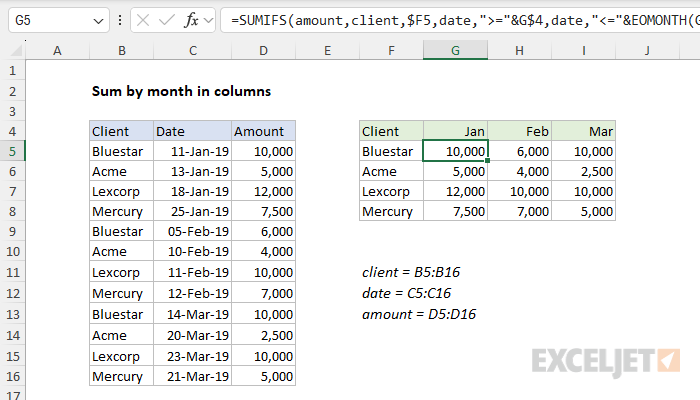Image resolution: width=700 pixels, height=400 pixels.
Task: Click the date cell 14-Mar-19
Action: click(192, 314)
